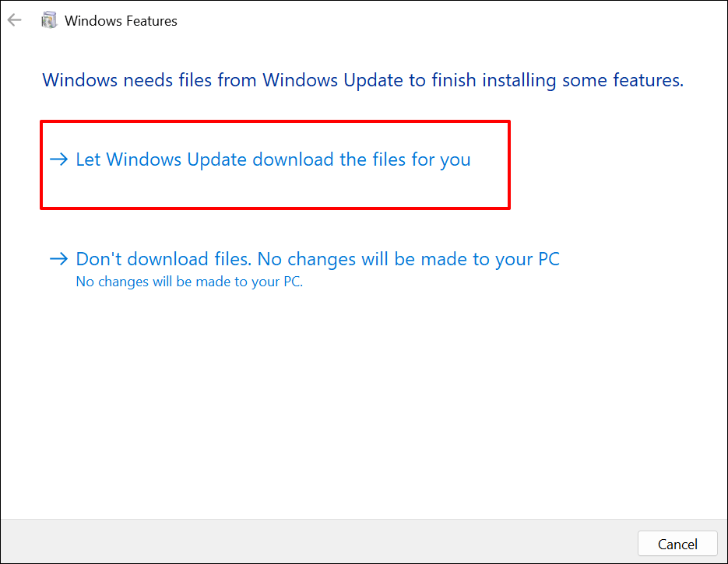Click the Windows Features window title text
The height and width of the screenshot is (564, 728).
pyautogui.click(x=121, y=21)
